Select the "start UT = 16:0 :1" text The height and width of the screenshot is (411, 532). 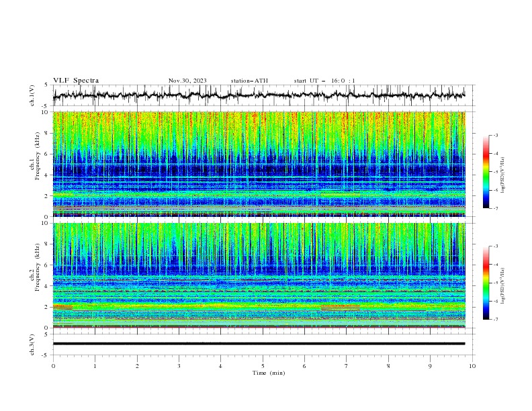(324, 81)
